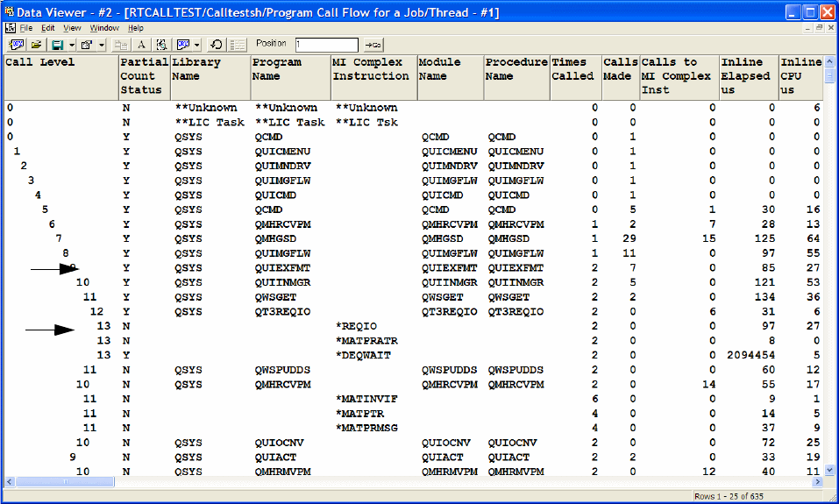Viewport: 839px width, 504px height.
Task: Click the MI Complex Instruction column header
Action: point(374,78)
